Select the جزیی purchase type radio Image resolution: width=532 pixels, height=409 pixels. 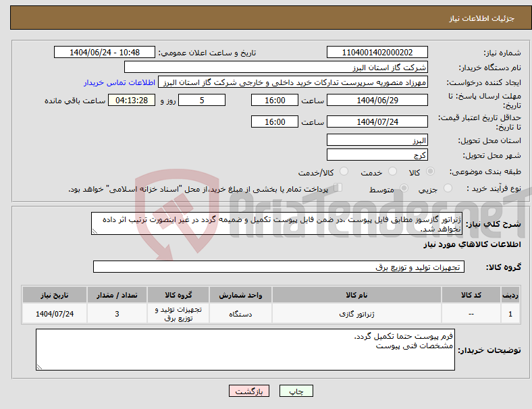click(448, 188)
